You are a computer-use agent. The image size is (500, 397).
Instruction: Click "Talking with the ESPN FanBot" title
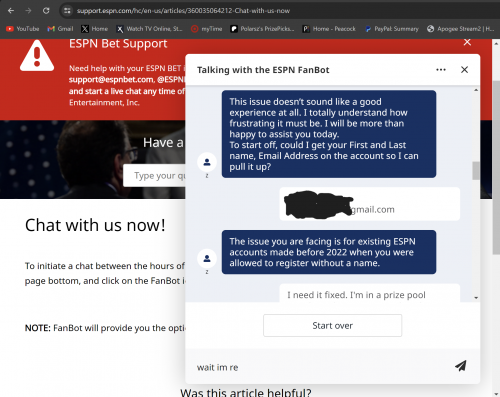(263, 70)
